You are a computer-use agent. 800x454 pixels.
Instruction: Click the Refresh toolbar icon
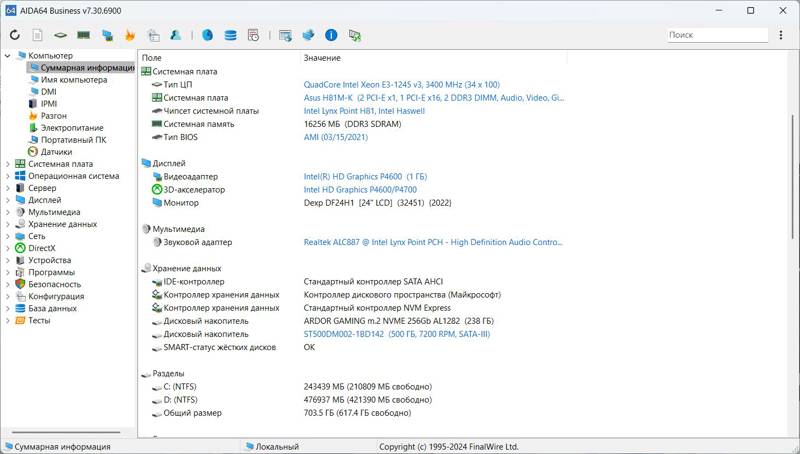click(x=15, y=35)
